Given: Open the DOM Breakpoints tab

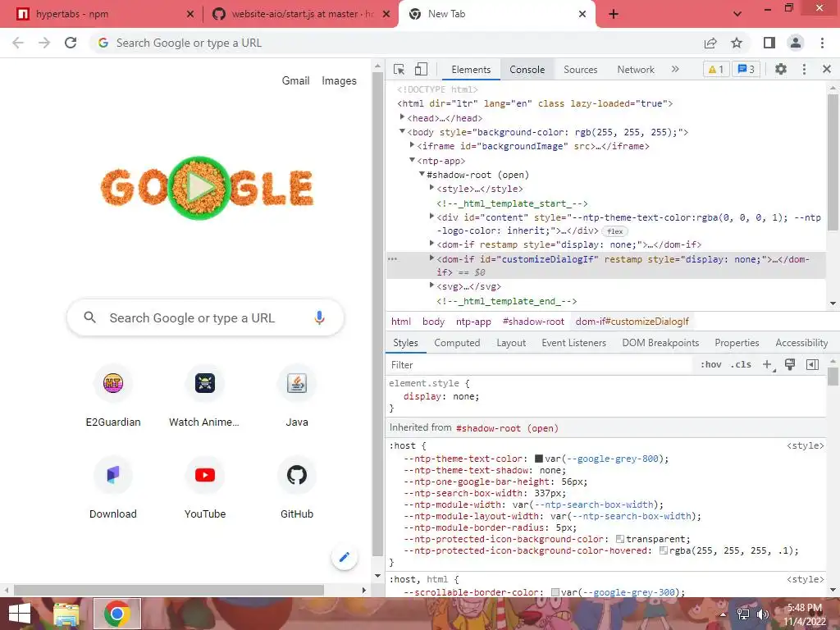Looking at the screenshot, I should [660, 343].
